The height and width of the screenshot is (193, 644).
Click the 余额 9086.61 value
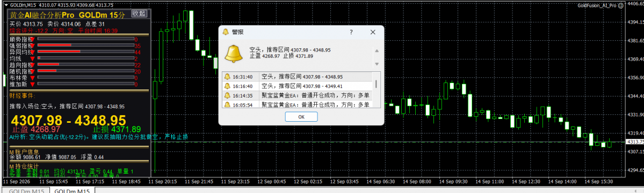[x=25, y=157]
